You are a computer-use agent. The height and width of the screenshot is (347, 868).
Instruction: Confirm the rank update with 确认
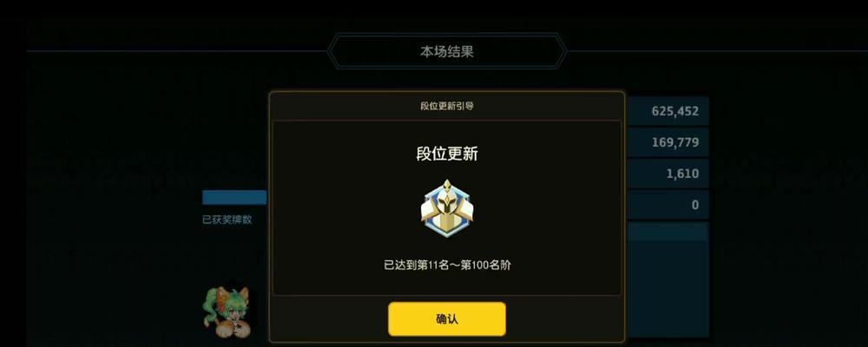[x=447, y=318]
